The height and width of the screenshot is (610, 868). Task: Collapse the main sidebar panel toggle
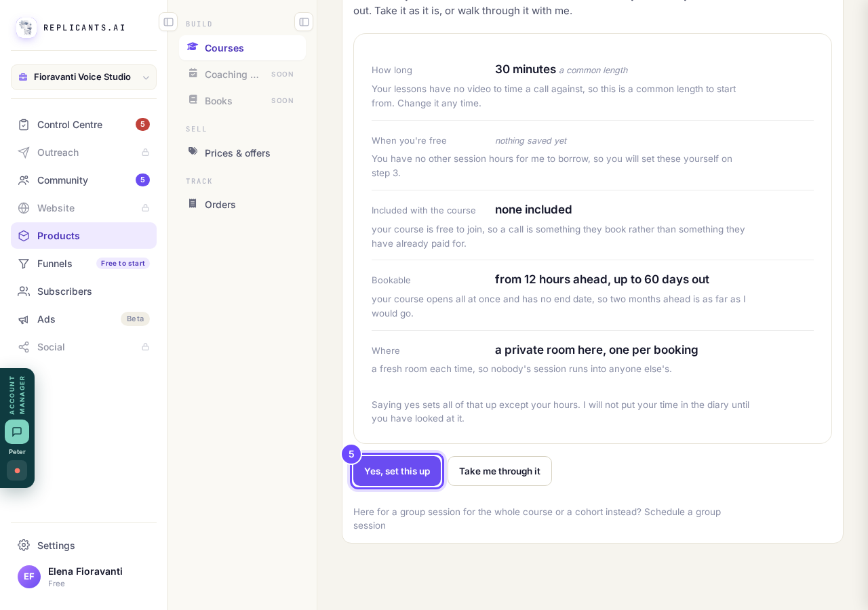168,22
